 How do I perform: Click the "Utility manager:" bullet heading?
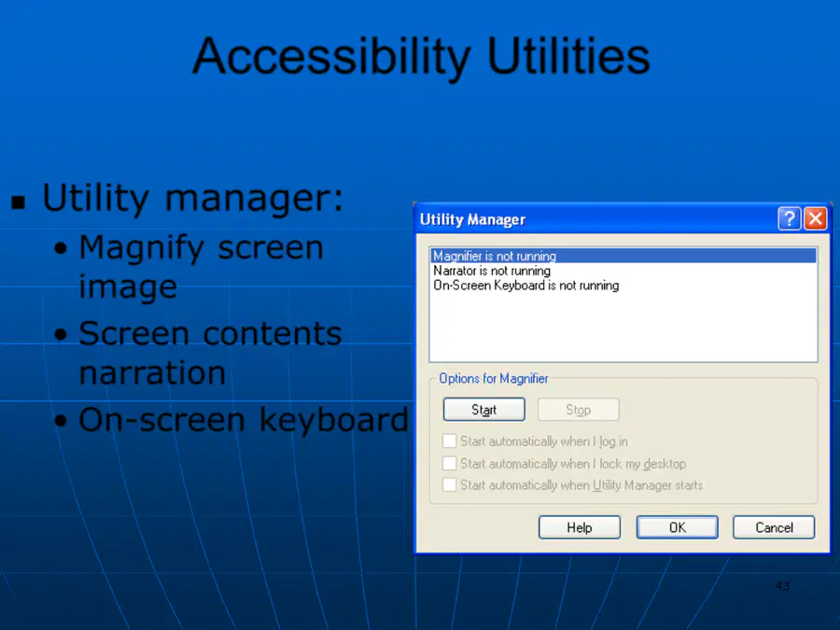[x=192, y=198]
